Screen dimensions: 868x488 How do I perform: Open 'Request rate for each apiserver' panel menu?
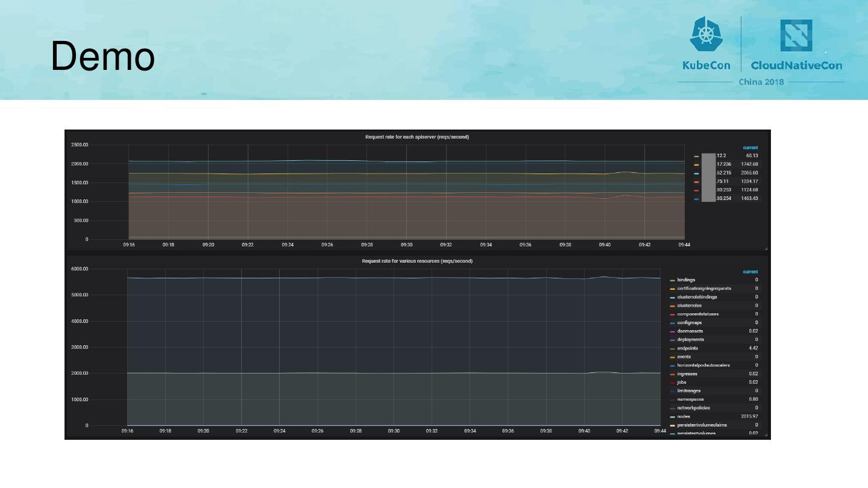coord(417,137)
